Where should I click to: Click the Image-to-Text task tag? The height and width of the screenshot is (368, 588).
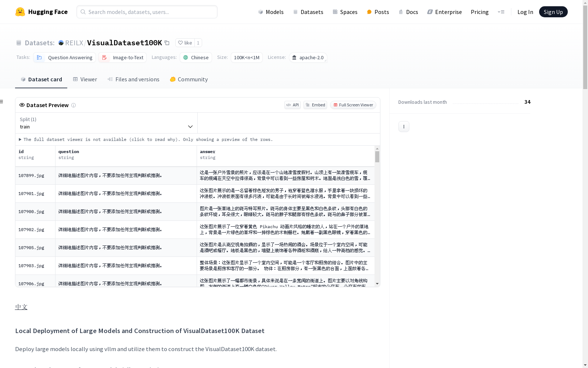(x=122, y=57)
